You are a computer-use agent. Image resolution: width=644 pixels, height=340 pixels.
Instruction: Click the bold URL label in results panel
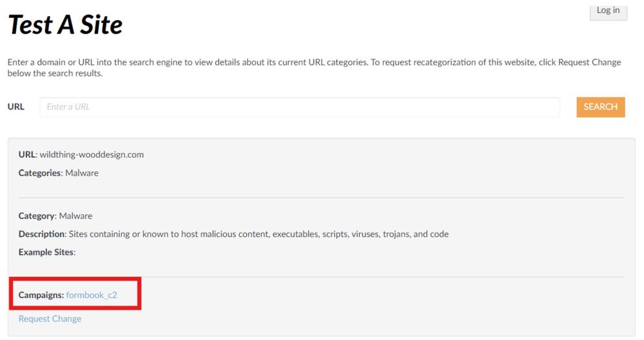tap(27, 155)
